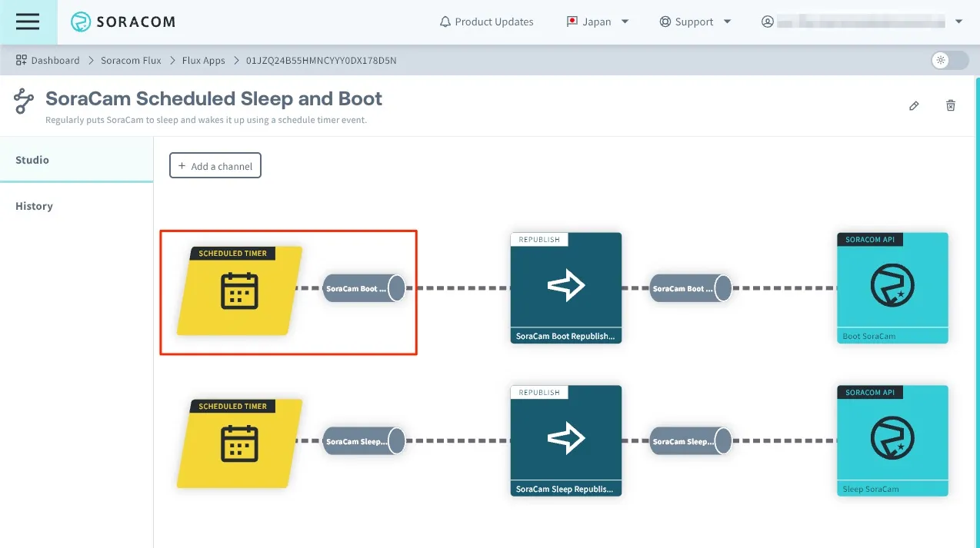The width and height of the screenshot is (980, 548).
Task: Open the user account dropdown
Action: click(862, 22)
